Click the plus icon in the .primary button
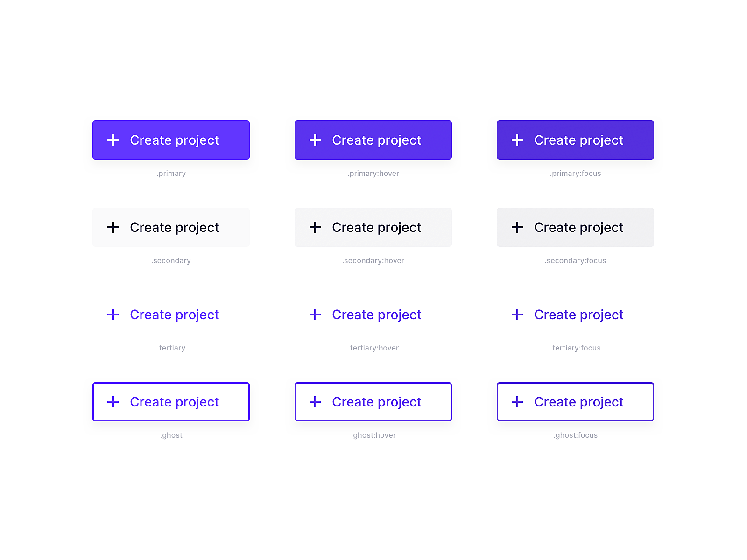This screenshot has width=747, height=560. 113,140
